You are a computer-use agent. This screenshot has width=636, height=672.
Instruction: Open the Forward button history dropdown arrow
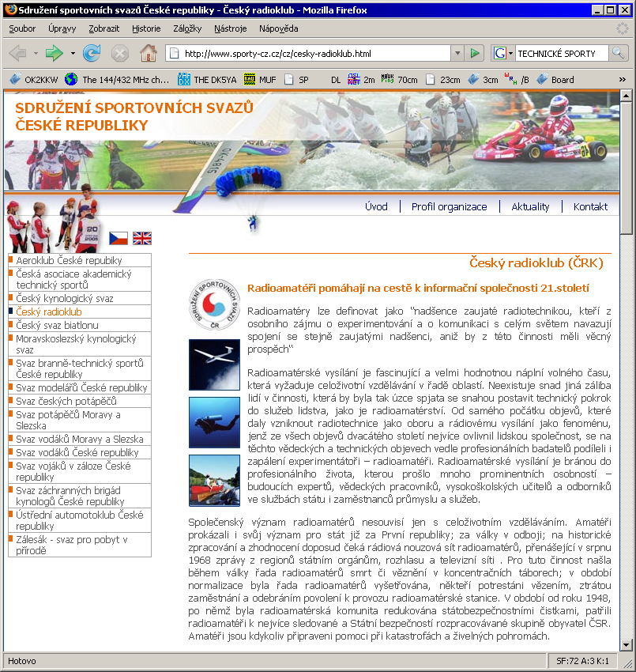click(x=73, y=54)
